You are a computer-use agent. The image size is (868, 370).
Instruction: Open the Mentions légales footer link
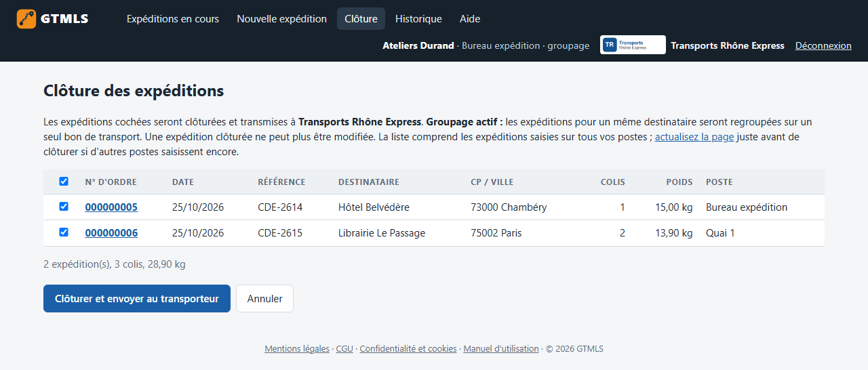[297, 349]
